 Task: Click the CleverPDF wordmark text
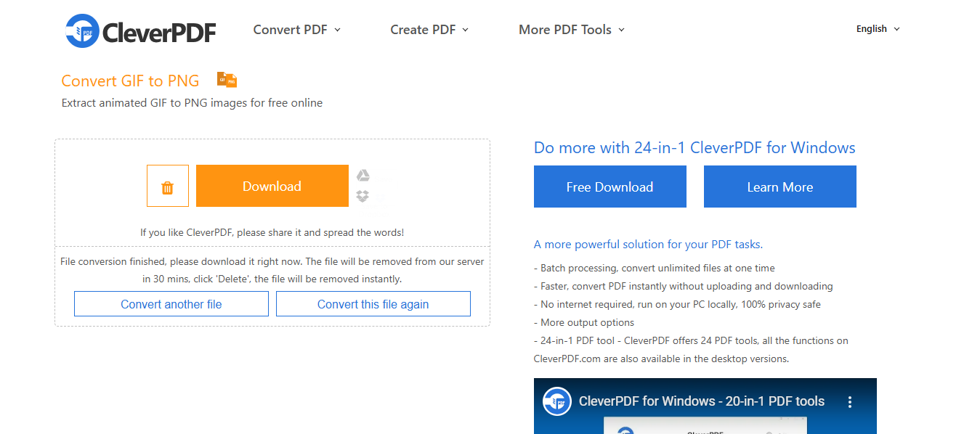coord(159,32)
